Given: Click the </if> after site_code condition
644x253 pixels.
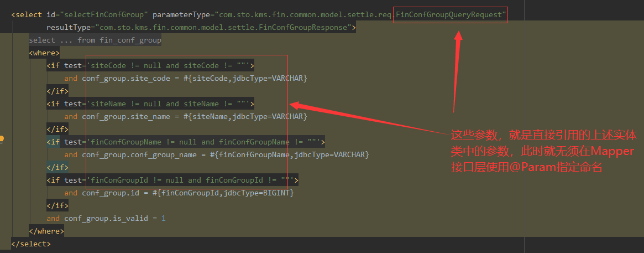Looking at the screenshot, I should 57,91.
